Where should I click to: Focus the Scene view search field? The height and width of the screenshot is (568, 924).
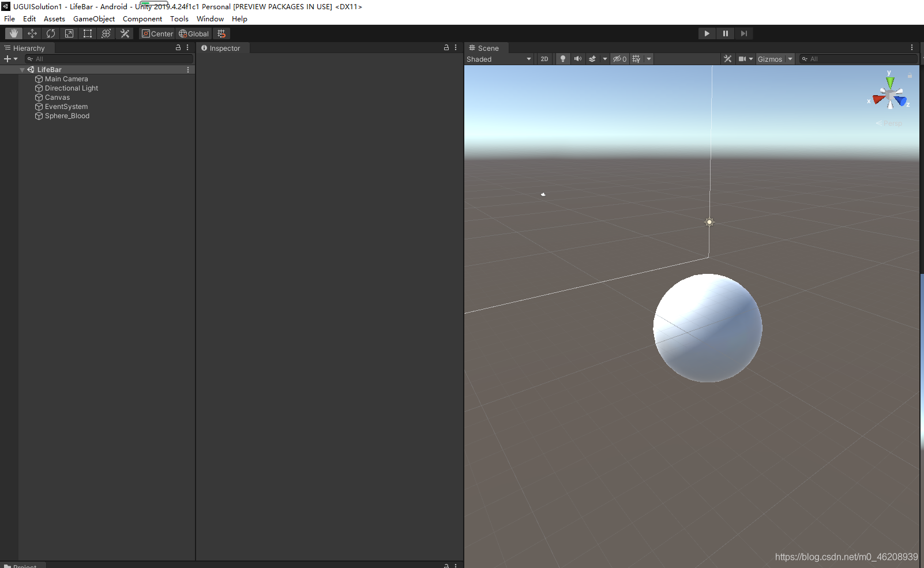point(858,59)
